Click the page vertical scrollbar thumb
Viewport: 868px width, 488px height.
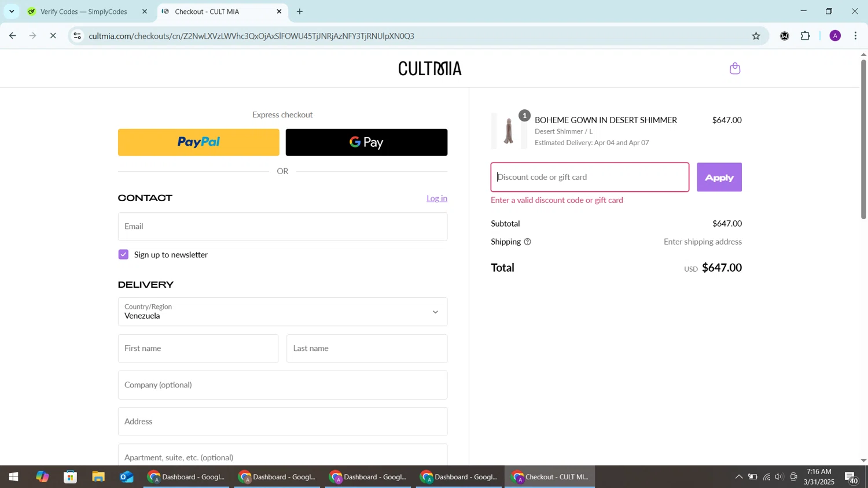tap(863, 139)
